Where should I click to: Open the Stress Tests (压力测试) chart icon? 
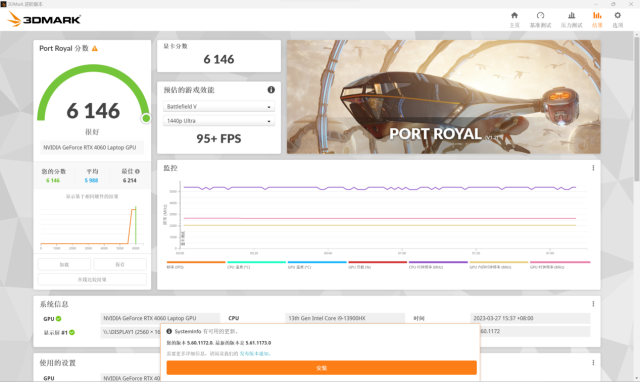[571, 16]
